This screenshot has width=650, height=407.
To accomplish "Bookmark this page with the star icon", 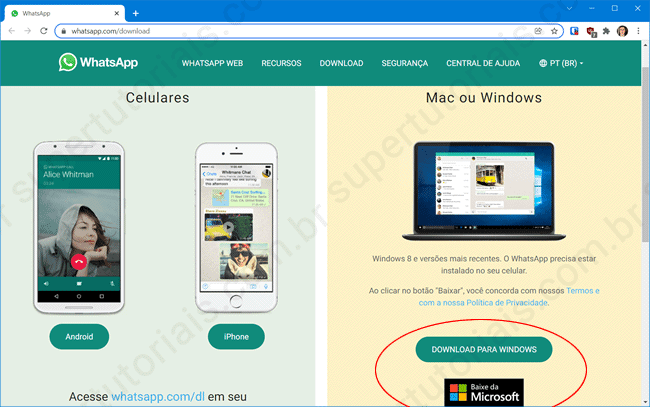I will click(x=555, y=31).
